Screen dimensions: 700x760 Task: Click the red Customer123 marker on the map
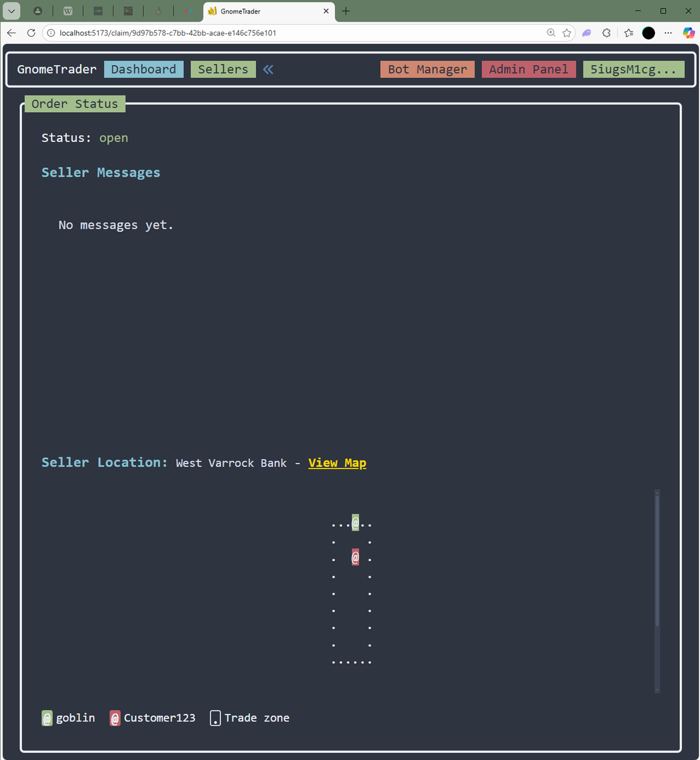click(x=355, y=557)
